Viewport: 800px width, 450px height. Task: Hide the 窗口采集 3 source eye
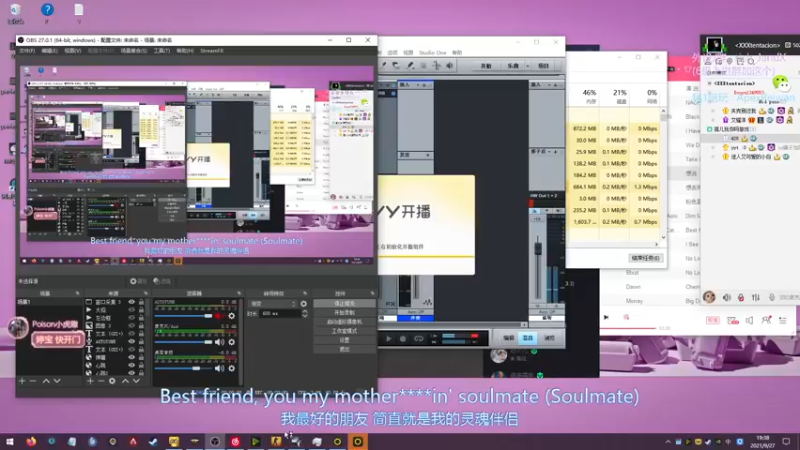(132, 302)
